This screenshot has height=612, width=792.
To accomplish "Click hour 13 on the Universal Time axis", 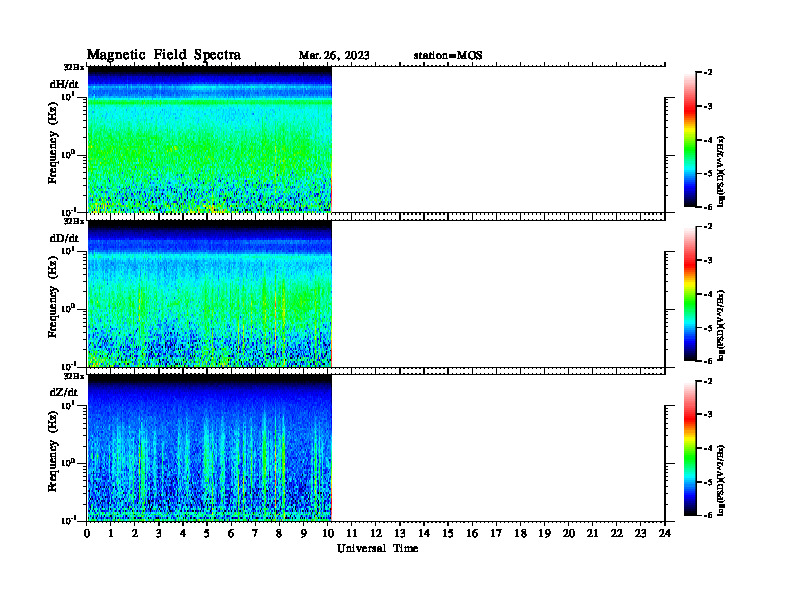I will [x=400, y=534].
